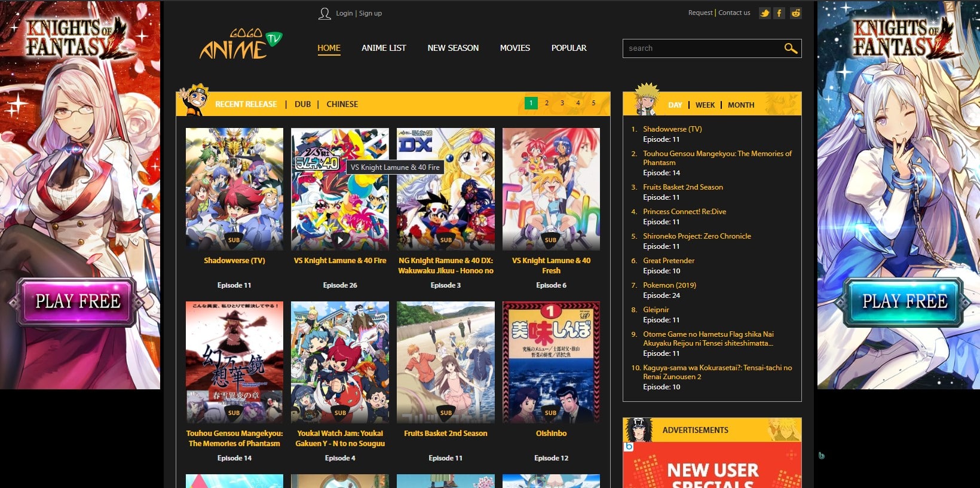Open the Fruits Basket 2nd Season poster

click(446, 362)
